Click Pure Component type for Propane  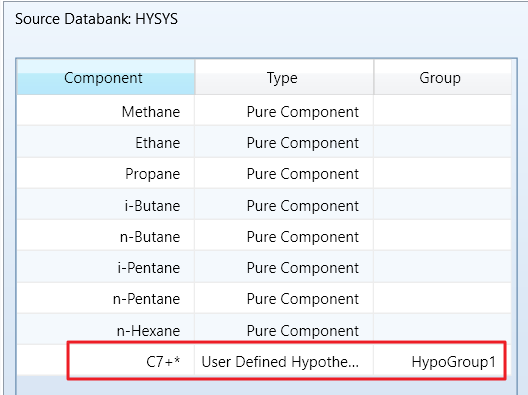(x=284, y=174)
